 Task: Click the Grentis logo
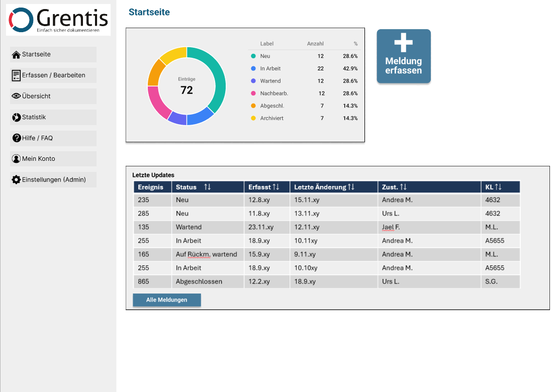point(58,20)
